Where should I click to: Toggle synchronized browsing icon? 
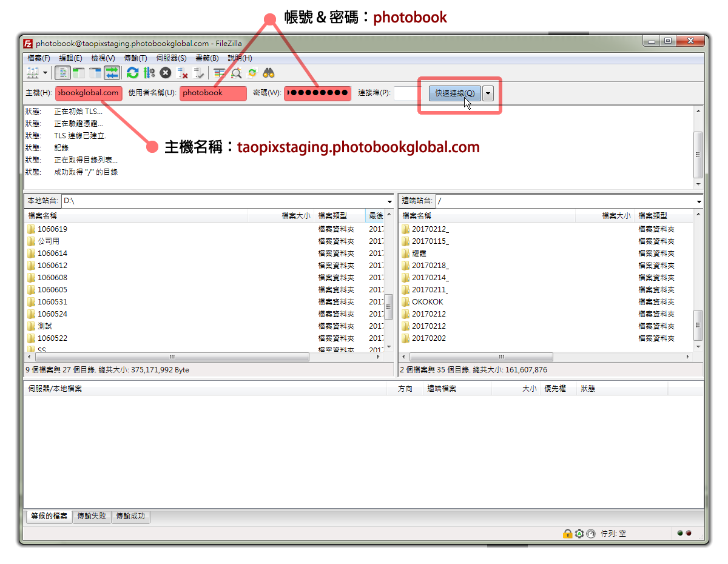coord(252,73)
